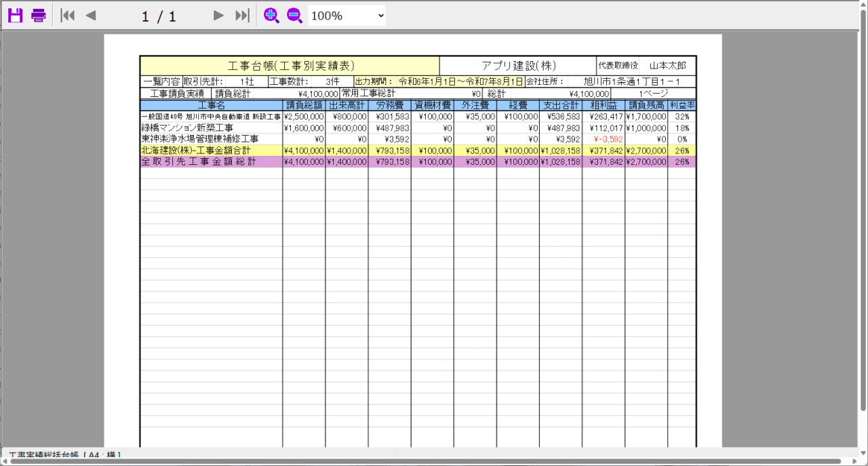The height and width of the screenshot is (466, 868).
Task: Click the 支出合計 column header
Action: (560, 105)
